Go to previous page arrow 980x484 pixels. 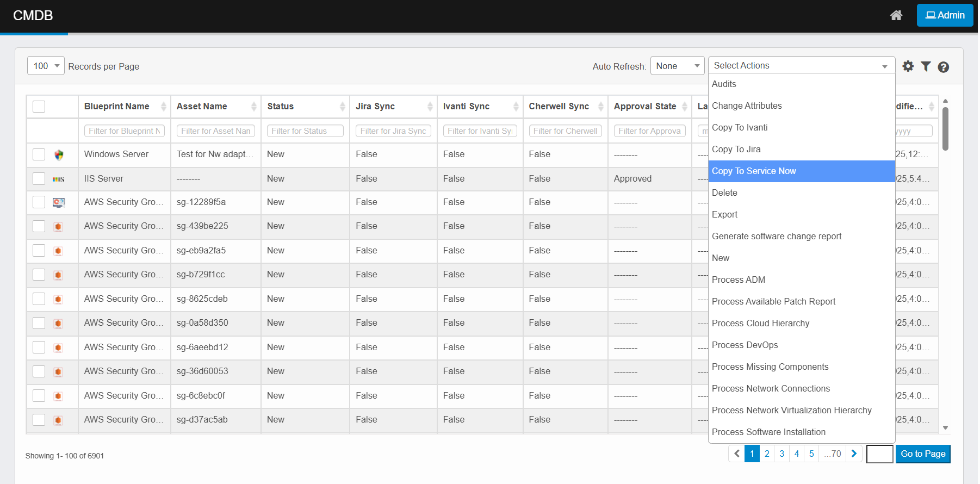click(737, 454)
